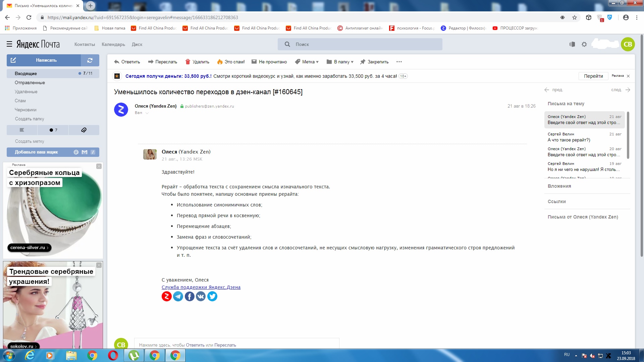The width and height of the screenshot is (644, 362).
Task: Filter messages with attachments paperclip
Action: (84, 130)
